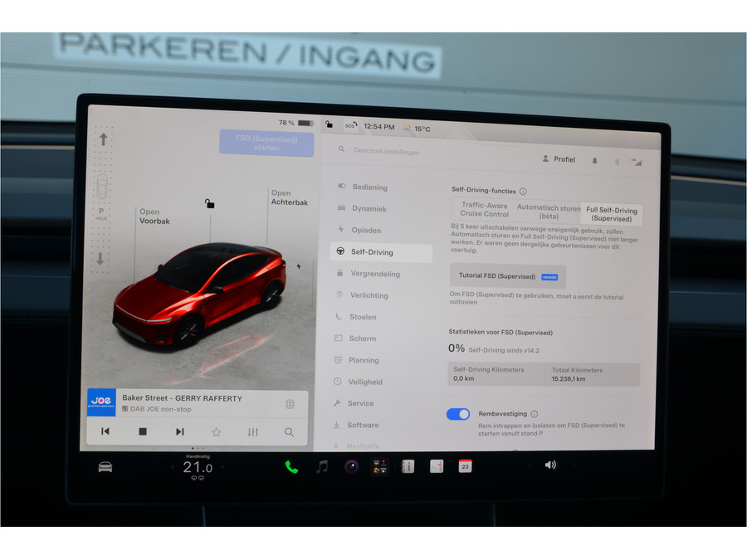Stop media playback
This screenshot has height=560, width=747.
pos(143,431)
